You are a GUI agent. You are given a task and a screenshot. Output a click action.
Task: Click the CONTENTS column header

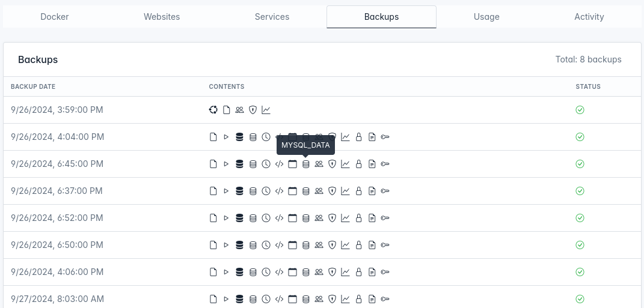coord(227,86)
